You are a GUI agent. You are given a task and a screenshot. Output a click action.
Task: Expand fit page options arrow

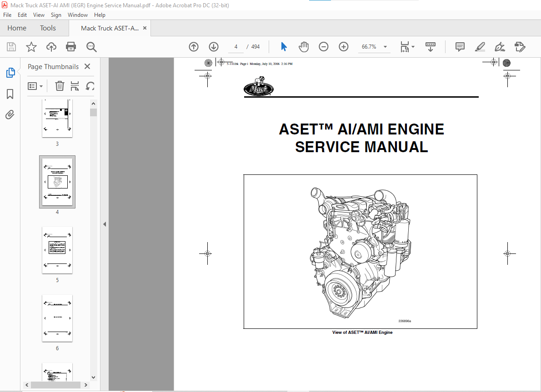pyautogui.click(x=413, y=47)
